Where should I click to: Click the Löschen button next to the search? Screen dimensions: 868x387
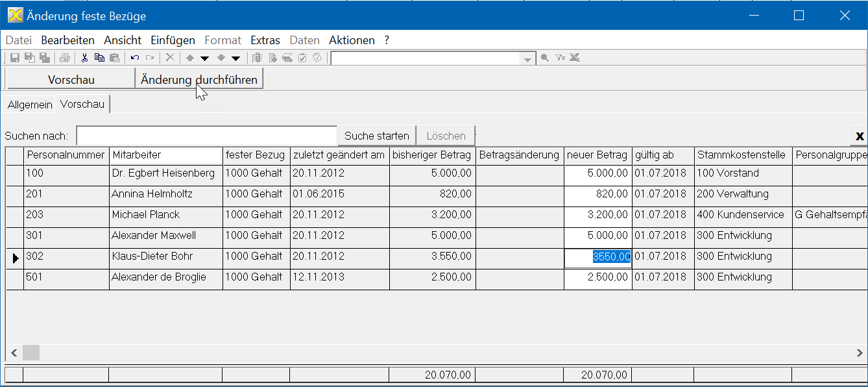click(446, 136)
